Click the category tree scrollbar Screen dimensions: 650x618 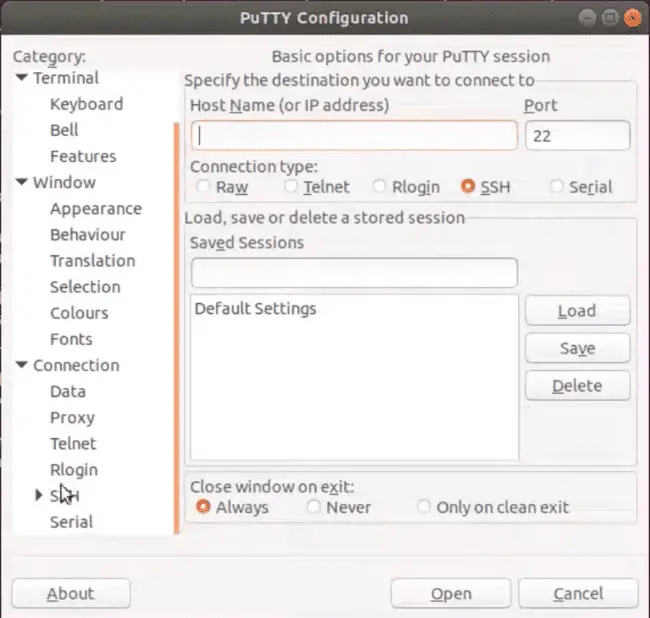point(177,327)
